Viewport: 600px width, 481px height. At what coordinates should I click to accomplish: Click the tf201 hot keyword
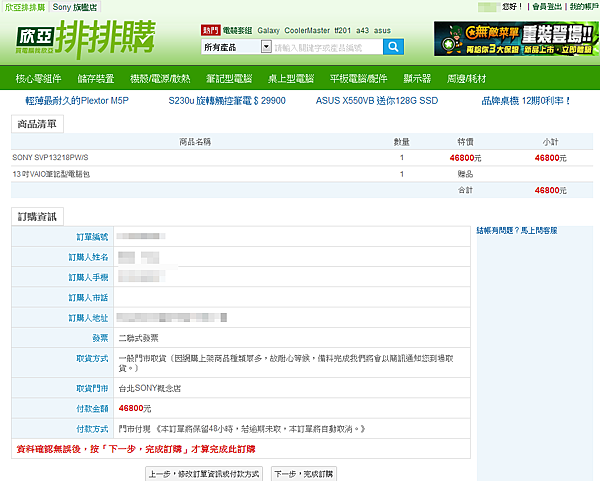tap(342, 30)
